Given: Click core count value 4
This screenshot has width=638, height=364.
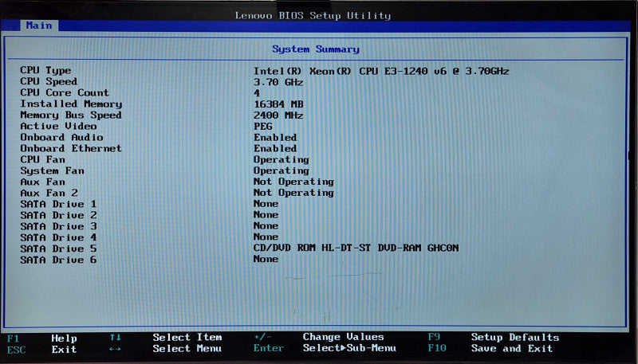Looking at the screenshot, I should click(x=257, y=93).
